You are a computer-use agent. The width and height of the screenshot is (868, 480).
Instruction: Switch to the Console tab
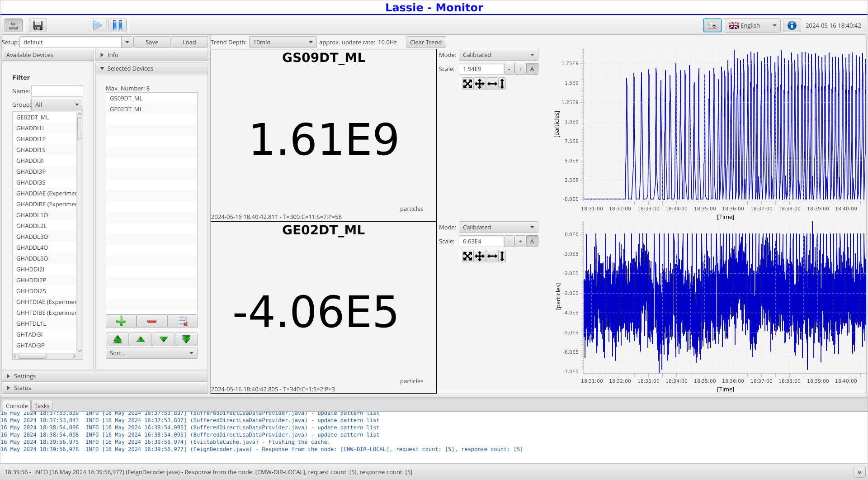[x=17, y=406]
